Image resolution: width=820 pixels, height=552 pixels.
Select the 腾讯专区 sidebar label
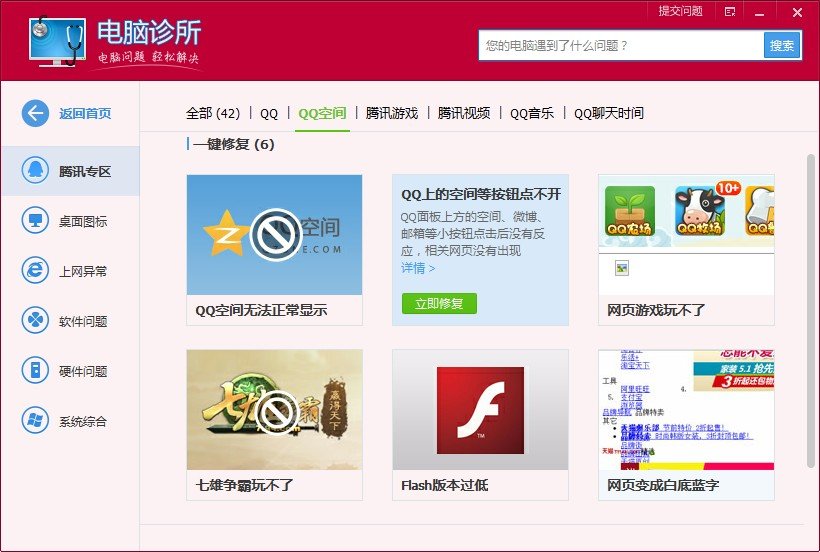[x=85, y=171]
